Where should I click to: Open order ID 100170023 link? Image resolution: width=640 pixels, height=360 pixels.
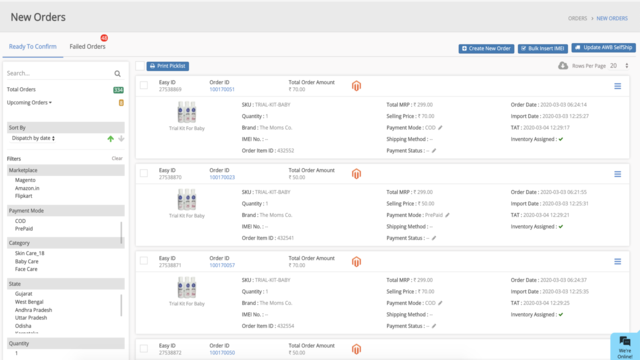(x=222, y=177)
